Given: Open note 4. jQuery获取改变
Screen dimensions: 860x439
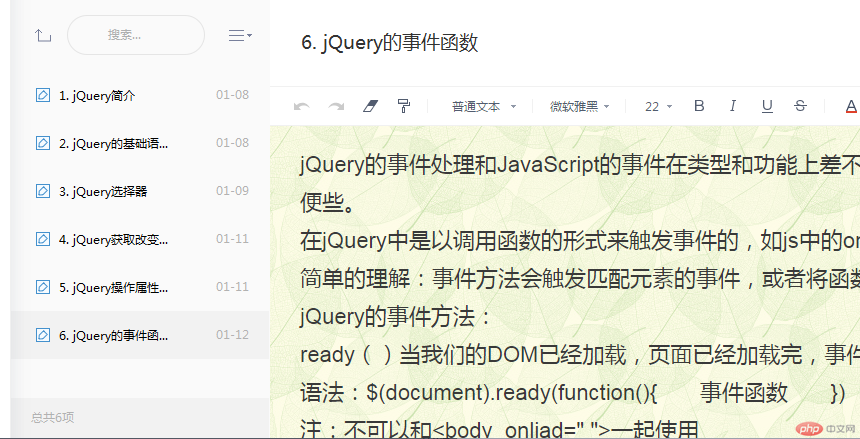Looking at the screenshot, I should click(x=140, y=239).
